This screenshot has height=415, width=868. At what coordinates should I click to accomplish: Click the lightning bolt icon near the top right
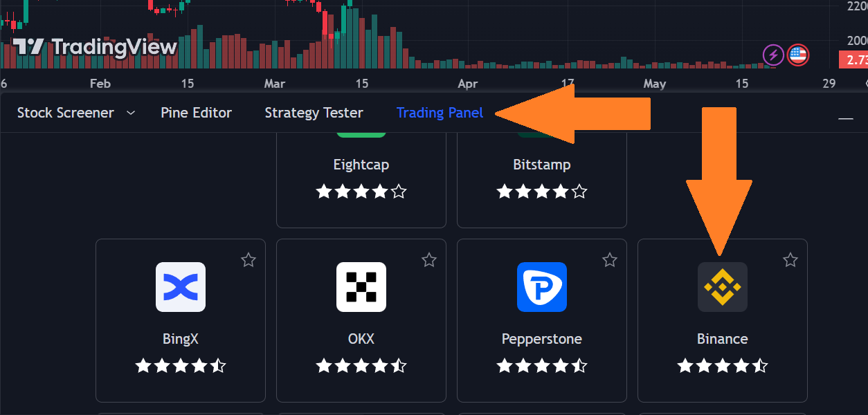click(773, 55)
